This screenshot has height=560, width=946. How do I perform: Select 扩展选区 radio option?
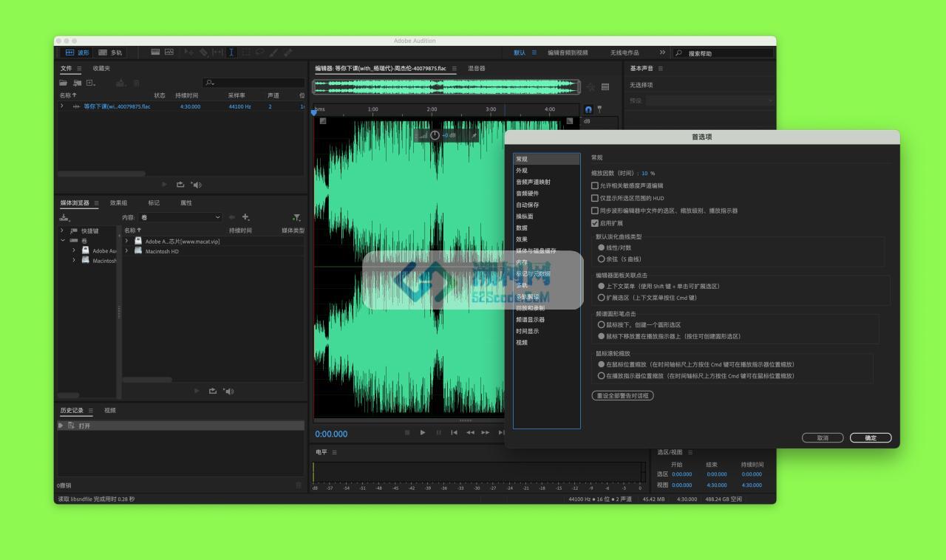(601, 298)
